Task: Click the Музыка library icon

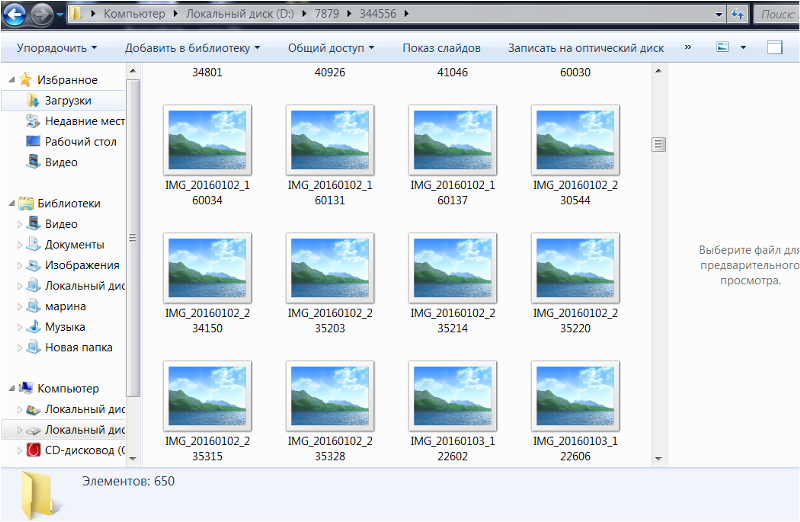Action: 33,326
